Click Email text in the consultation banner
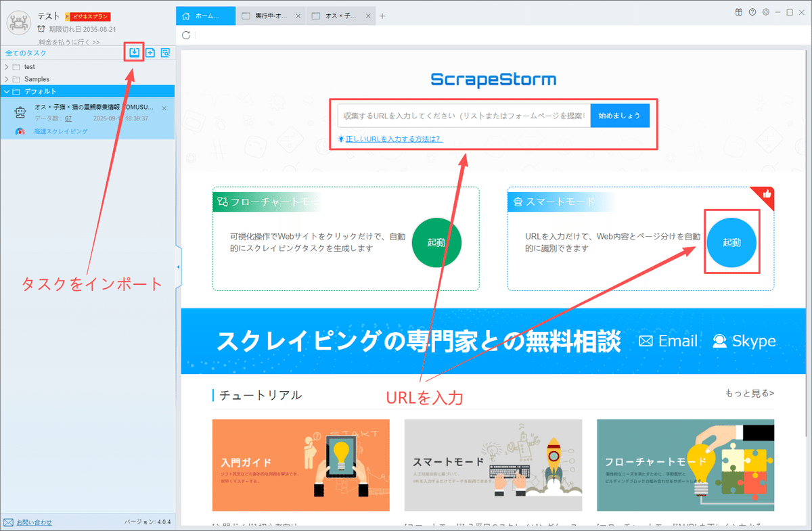This screenshot has width=812, height=531. click(678, 342)
